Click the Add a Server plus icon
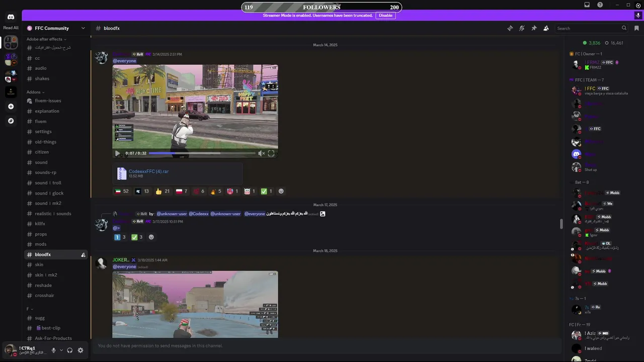The image size is (644, 362). coord(11,107)
